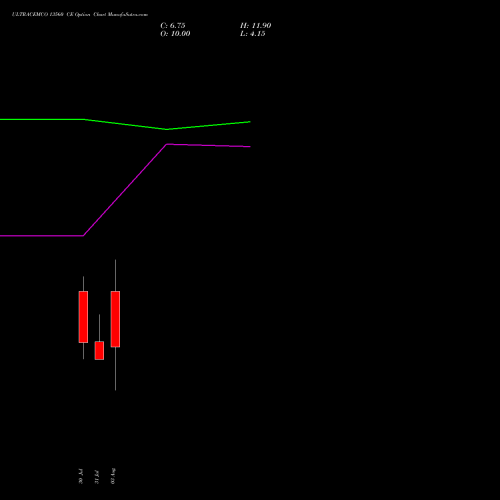Select the small 31 Jul candlestick

pos(99,350)
